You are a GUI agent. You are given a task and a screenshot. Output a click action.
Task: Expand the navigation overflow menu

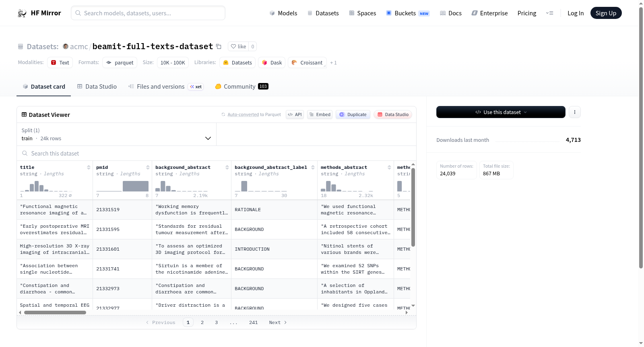(549, 13)
